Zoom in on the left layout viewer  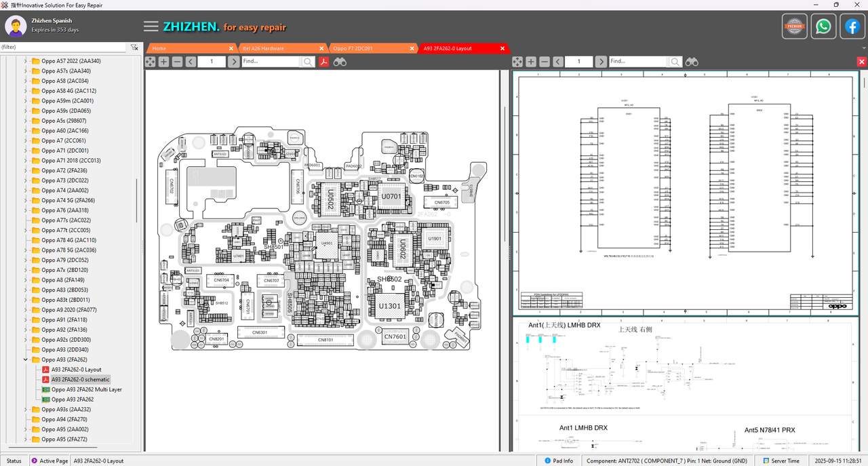click(x=163, y=62)
